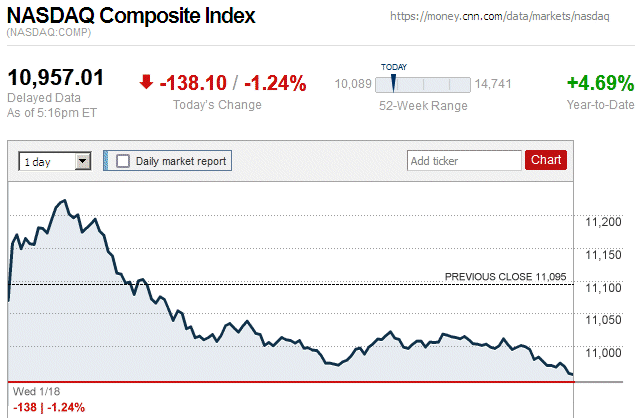640x420 pixels.
Task: Click the Add ticker input field
Action: click(x=464, y=160)
